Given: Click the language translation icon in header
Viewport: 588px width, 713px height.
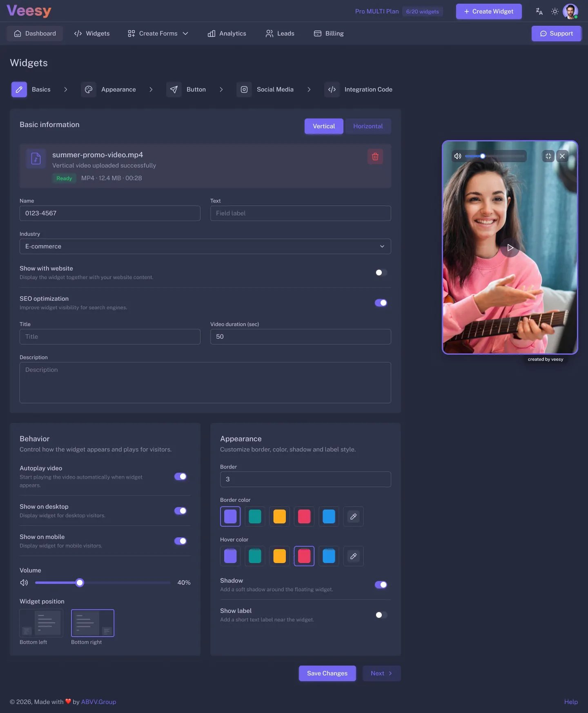Looking at the screenshot, I should pyautogui.click(x=539, y=11).
